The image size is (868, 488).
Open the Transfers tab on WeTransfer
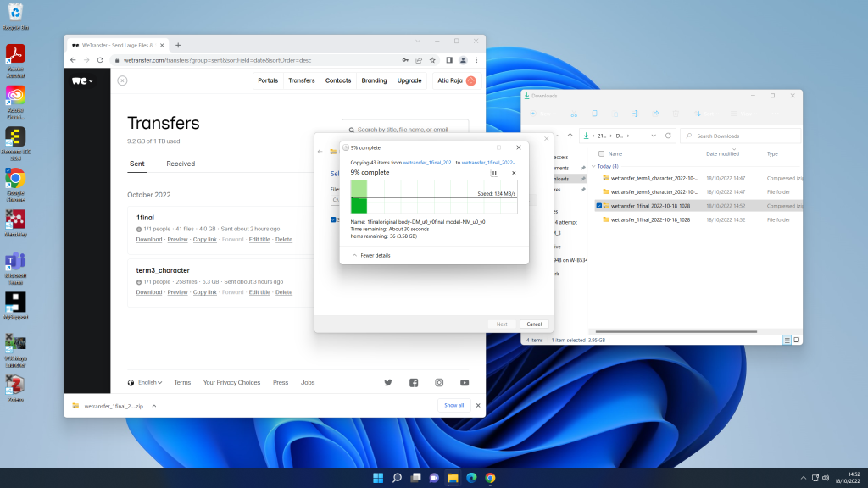tap(302, 80)
